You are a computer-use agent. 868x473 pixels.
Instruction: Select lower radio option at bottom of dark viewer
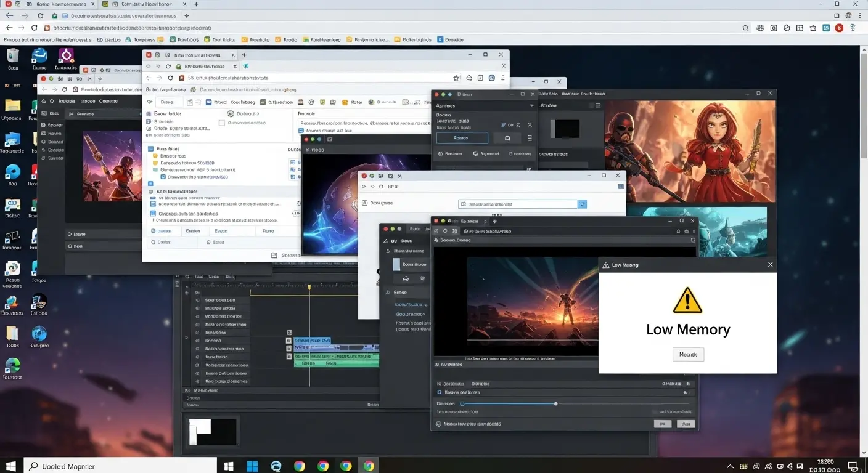pyautogui.click(x=70, y=246)
